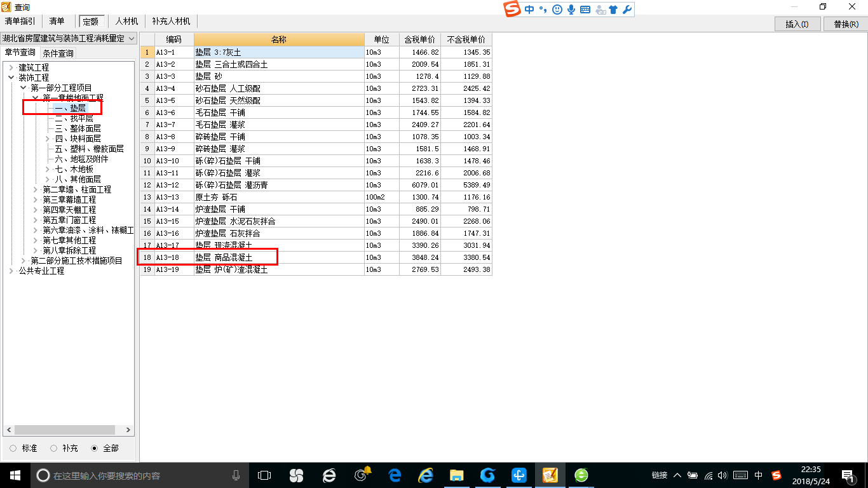Toggle Sogou Chinese/English mode button

(529, 10)
